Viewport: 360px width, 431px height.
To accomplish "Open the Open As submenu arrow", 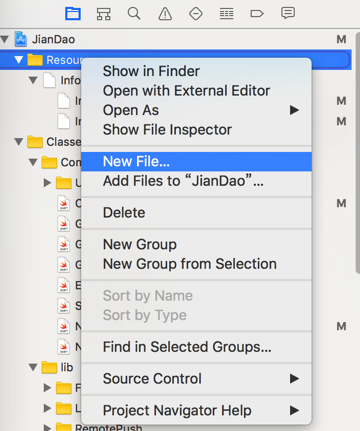I will coord(294,110).
